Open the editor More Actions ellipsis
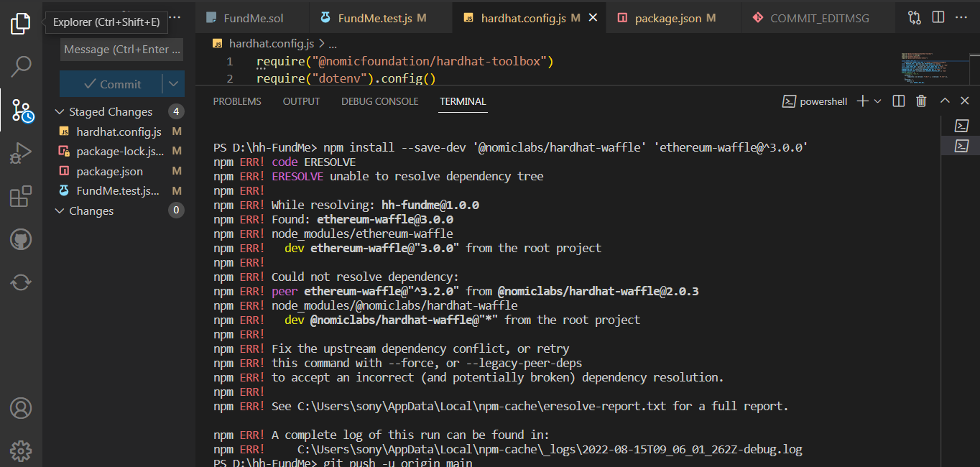 (x=962, y=17)
